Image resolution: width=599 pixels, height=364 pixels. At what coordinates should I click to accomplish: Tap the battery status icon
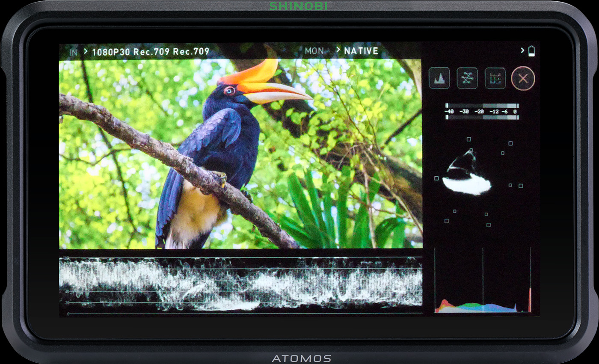point(531,52)
